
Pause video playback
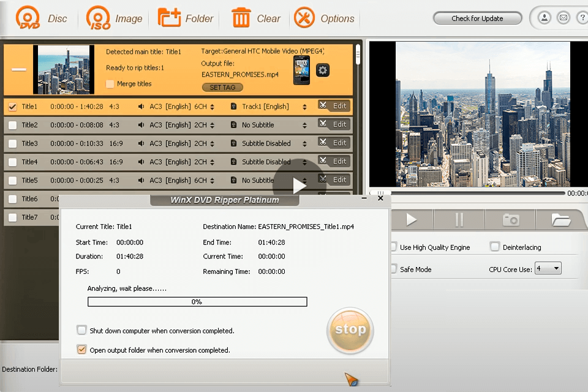coord(458,219)
